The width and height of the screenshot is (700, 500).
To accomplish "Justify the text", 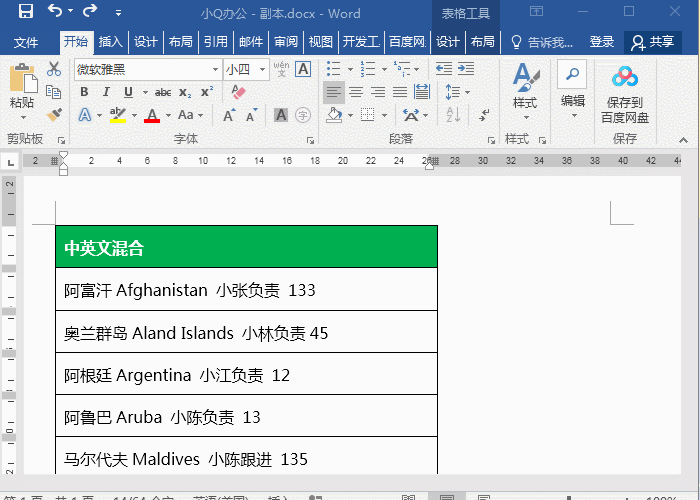I will (400, 92).
